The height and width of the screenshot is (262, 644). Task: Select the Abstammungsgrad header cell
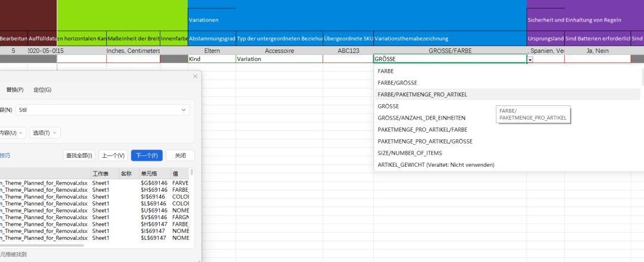212,38
